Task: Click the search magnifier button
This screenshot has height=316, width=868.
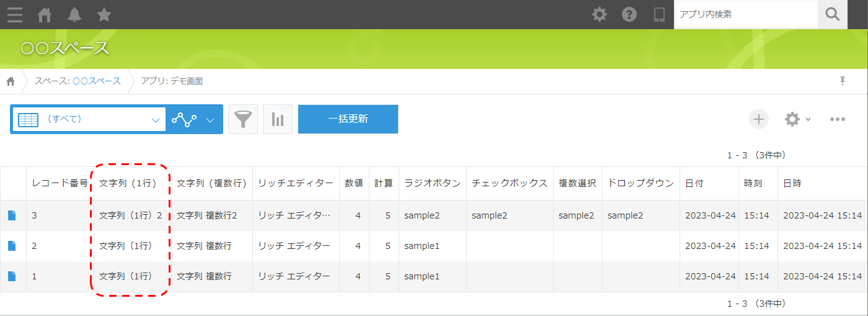Action: [833, 14]
